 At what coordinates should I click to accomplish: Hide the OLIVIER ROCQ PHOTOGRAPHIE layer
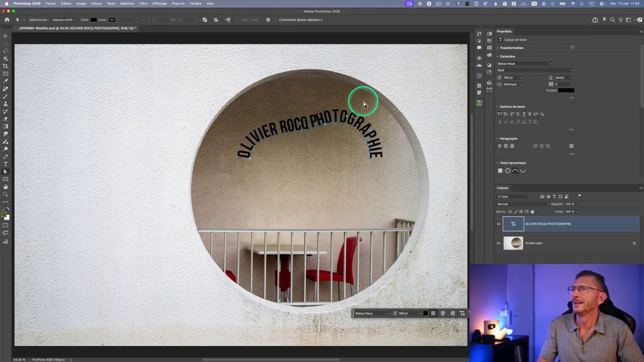point(499,224)
